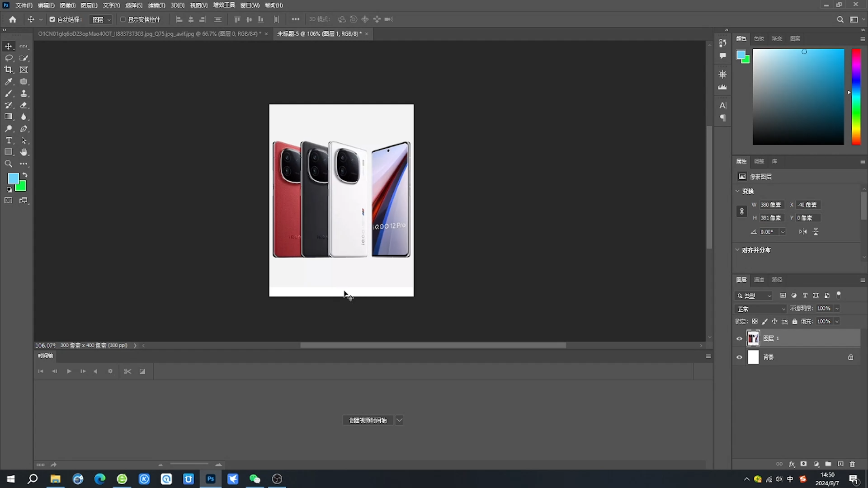Open the rotation angle dropdown

pos(783,232)
